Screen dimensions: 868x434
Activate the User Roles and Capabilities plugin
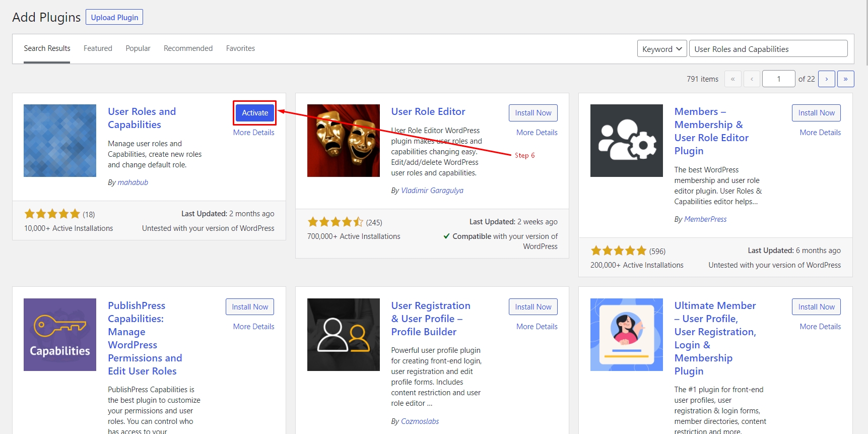[255, 113]
